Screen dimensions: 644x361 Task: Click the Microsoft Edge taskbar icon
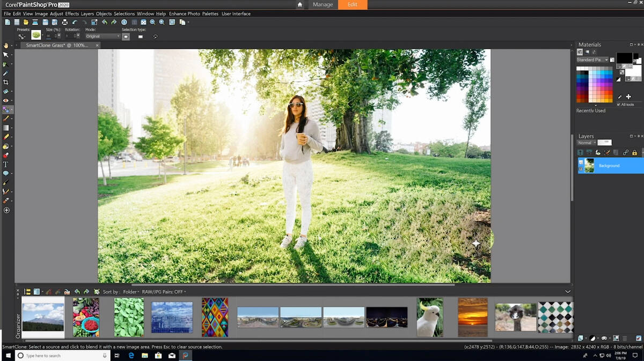click(x=131, y=356)
